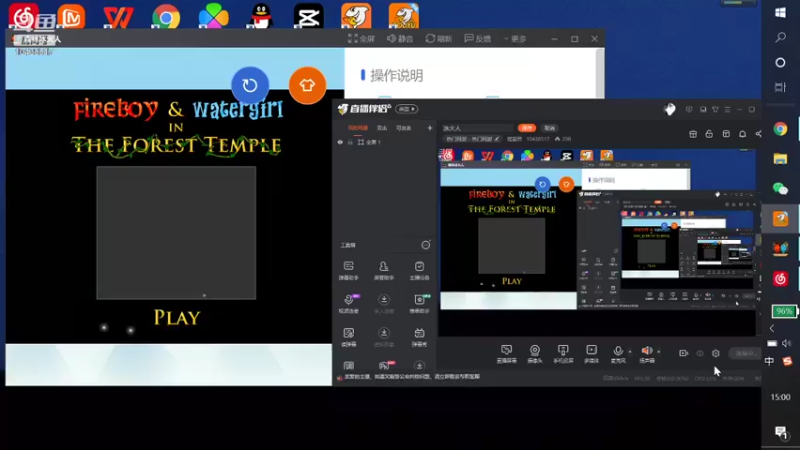Click PLAY on the game screen
The height and width of the screenshot is (450, 800).
pyautogui.click(x=177, y=317)
